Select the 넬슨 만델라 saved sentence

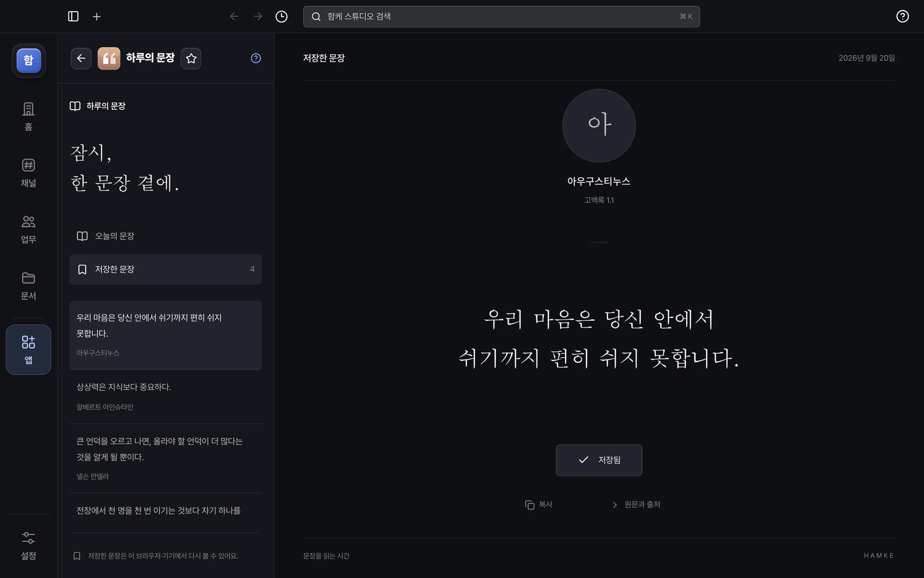166,459
